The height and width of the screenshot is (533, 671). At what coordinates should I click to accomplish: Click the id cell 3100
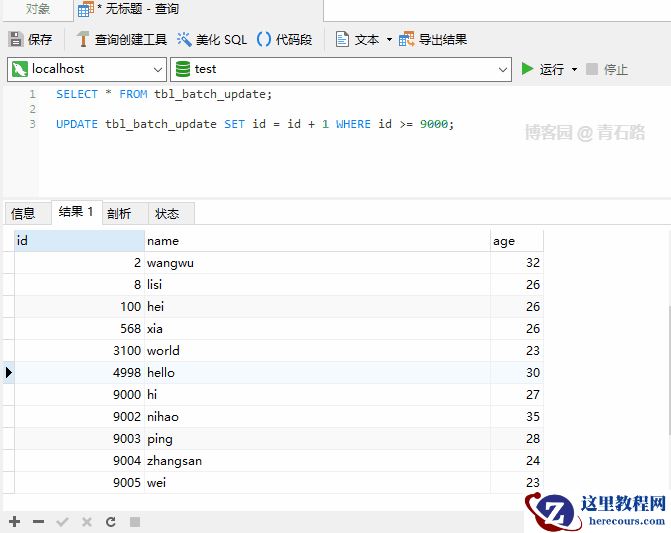click(80, 350)
